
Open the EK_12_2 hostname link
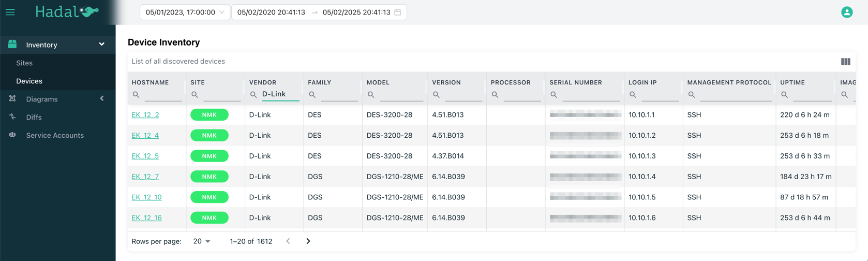coord(145,114)
